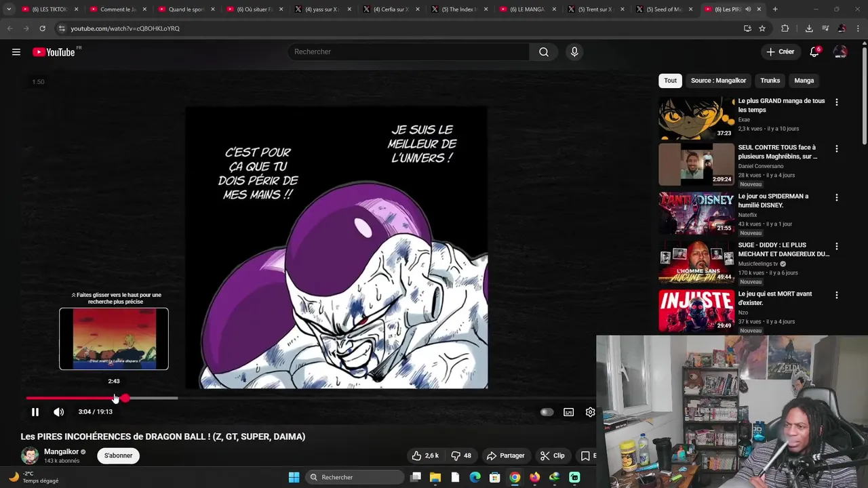Viewport: 868px width, 488px height.
Task: Open File Explorer from the taskbar
Action: (435, 477)
